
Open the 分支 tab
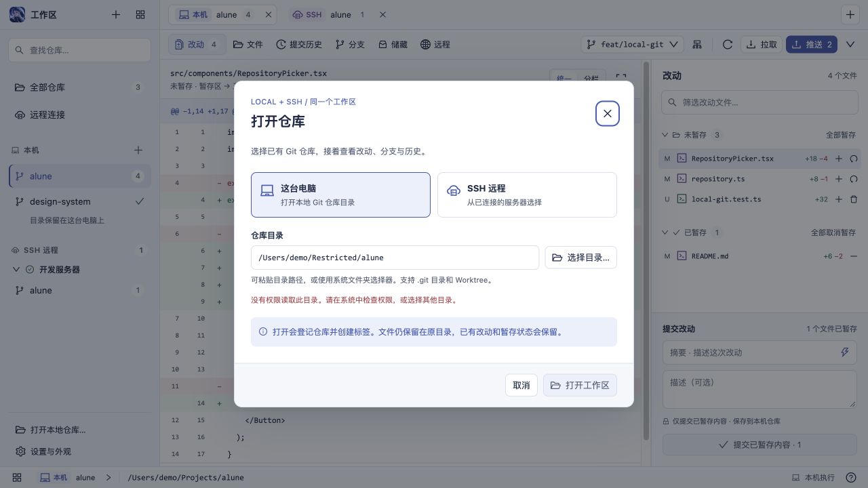pos(350,44)
